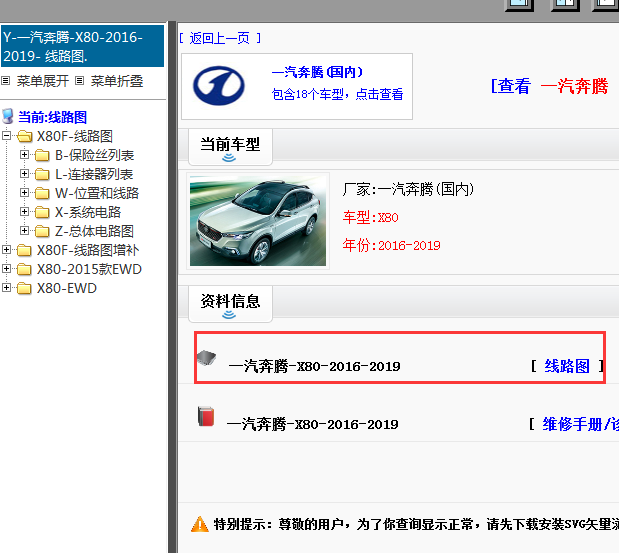Image resolution: width=619 pixels, height=553 pixels.
Task: Click the folder icon of X80-2015款EWD
Action: point(24,269)
